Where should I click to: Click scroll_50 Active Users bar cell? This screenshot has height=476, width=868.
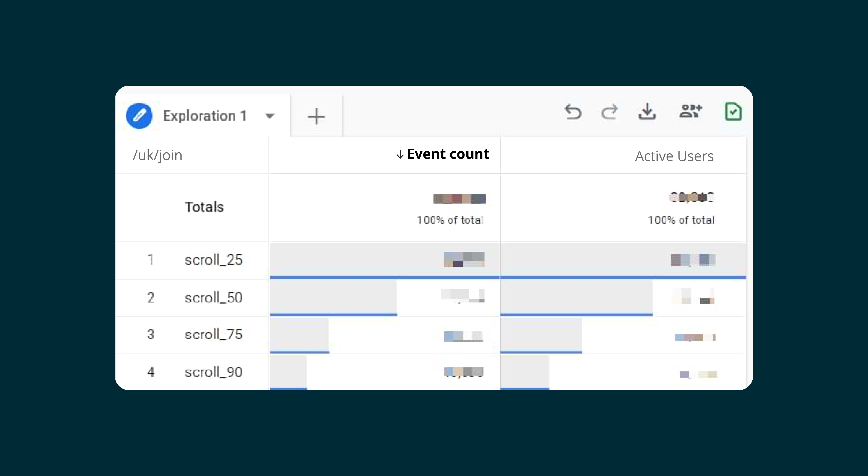tap(577, 298)
